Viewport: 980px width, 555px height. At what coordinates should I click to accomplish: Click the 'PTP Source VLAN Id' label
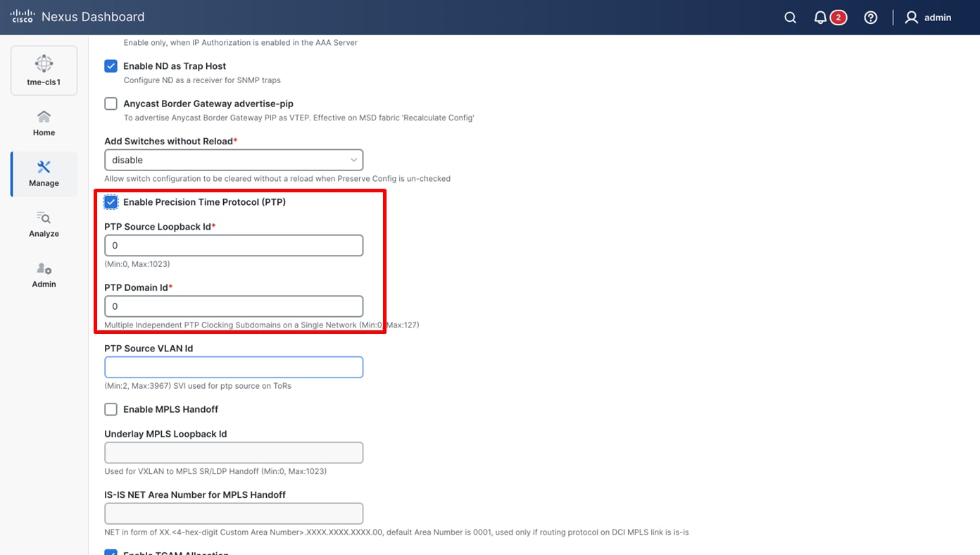pos(149,349)
